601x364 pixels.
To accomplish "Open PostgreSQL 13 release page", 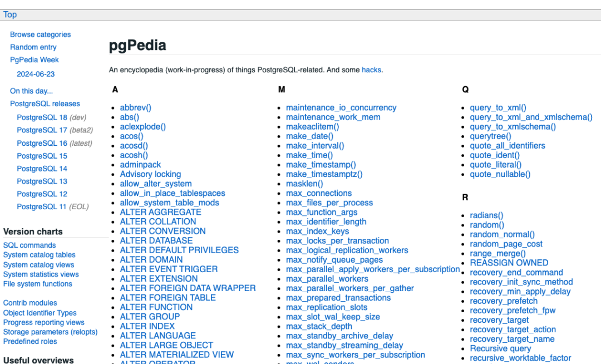I will (42, 181).
